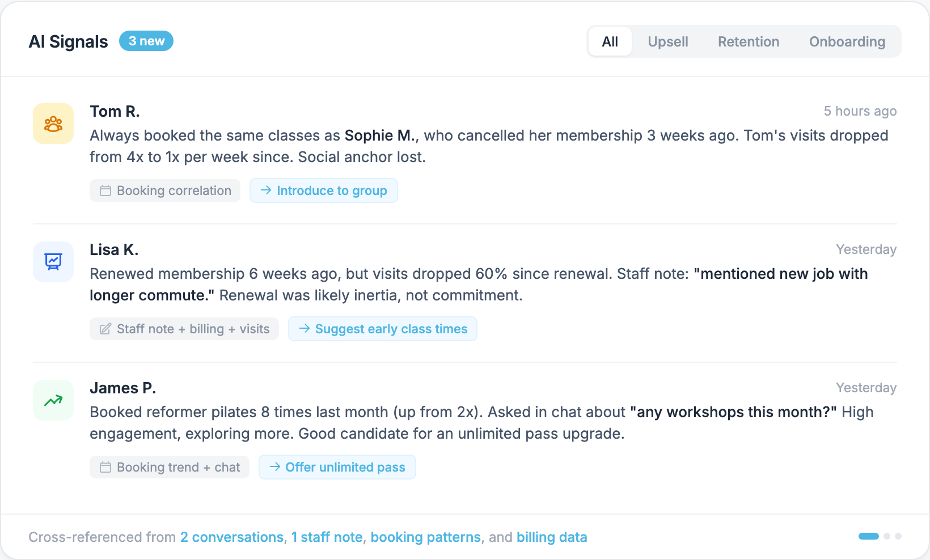Click the arrow icon on Introduce to group

point(265,190)
